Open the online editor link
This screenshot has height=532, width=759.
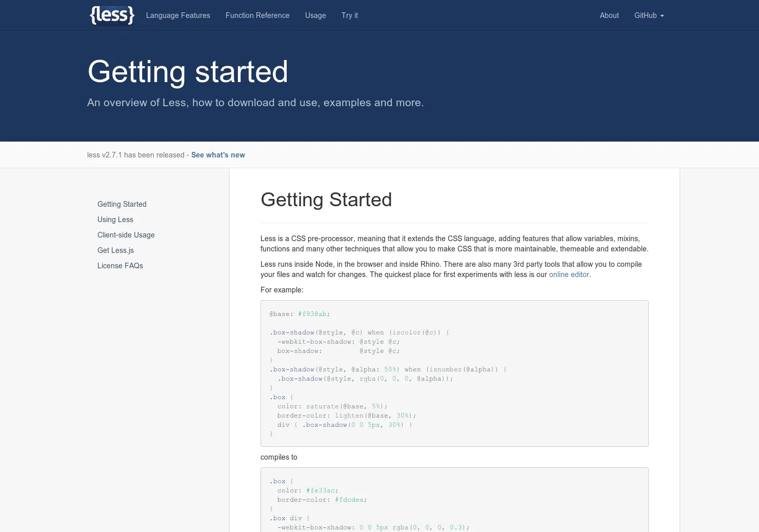569,274
